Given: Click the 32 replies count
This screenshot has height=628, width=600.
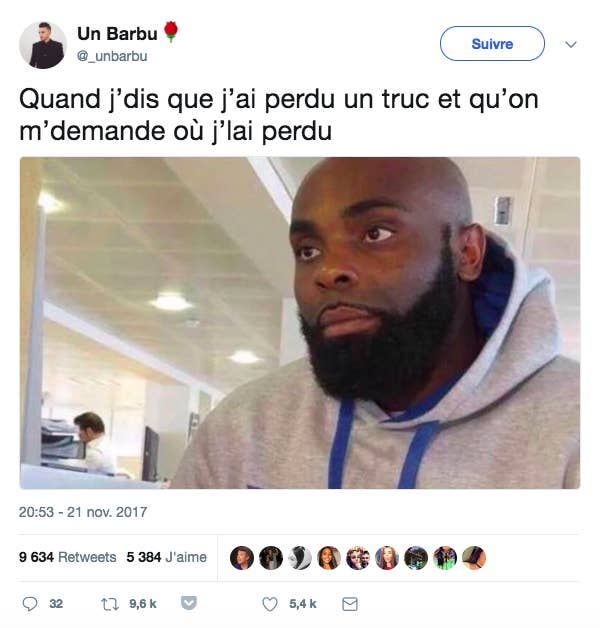Looking at the screenshot, I should click(x=56, y=604).
